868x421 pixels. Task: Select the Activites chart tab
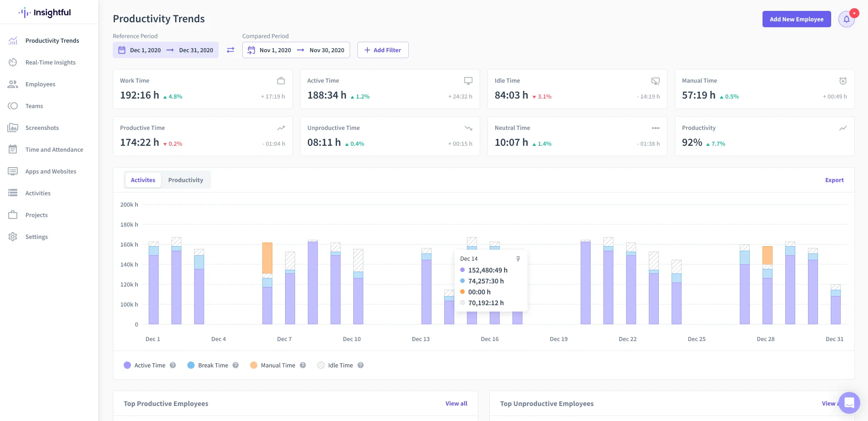pos(143,180)
